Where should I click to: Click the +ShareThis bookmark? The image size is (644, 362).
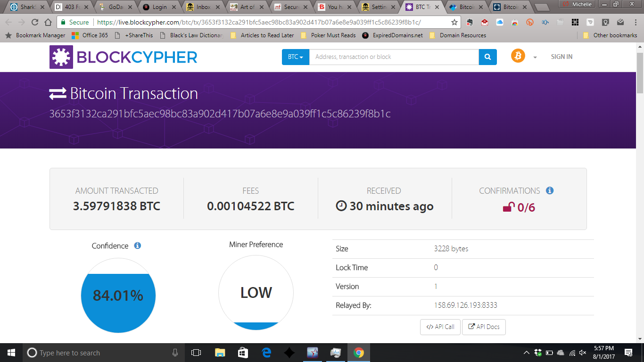tap(134, 35)
